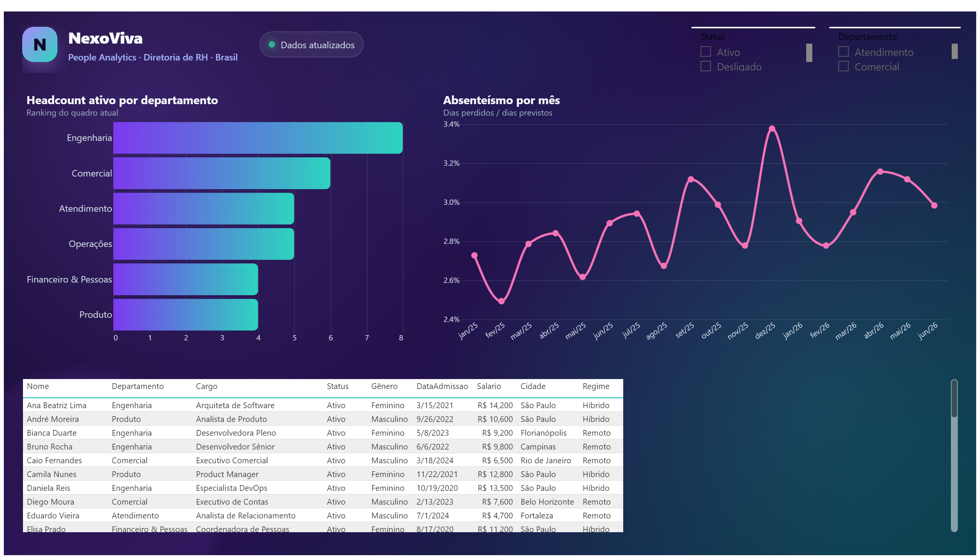
Task: Sort table by Status column header
Action: 337,386
